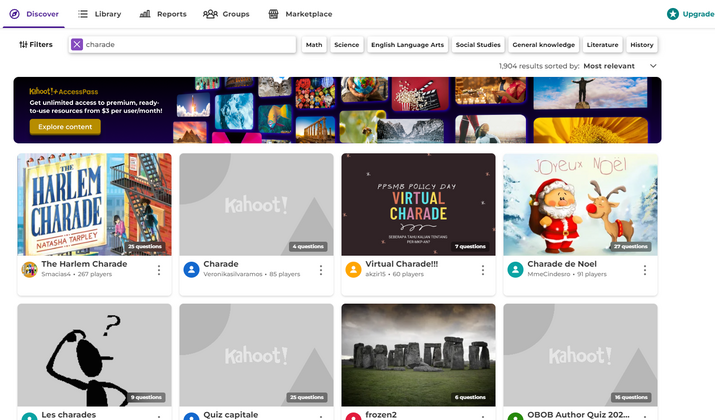Click the Discover compass icon
Screen dimensions: 715x420
pos(15,14)
